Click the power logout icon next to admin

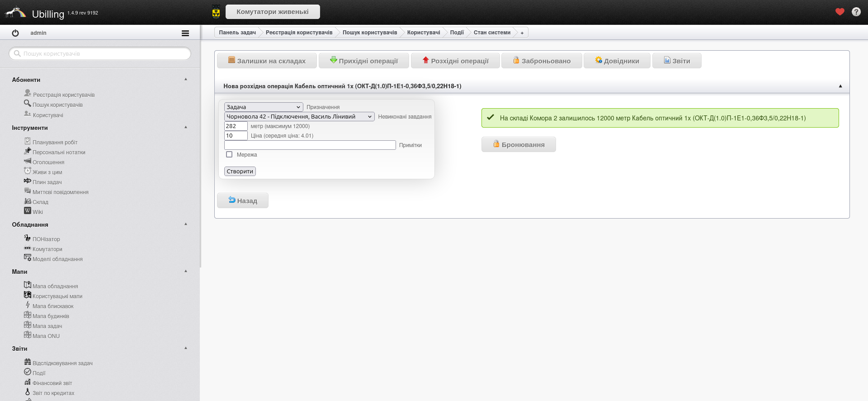[x=15, y=33]
